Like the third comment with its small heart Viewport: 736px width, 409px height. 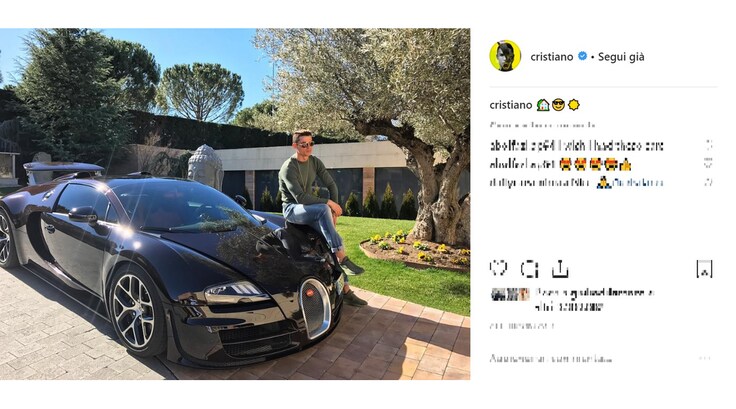(x=709, y=182)
